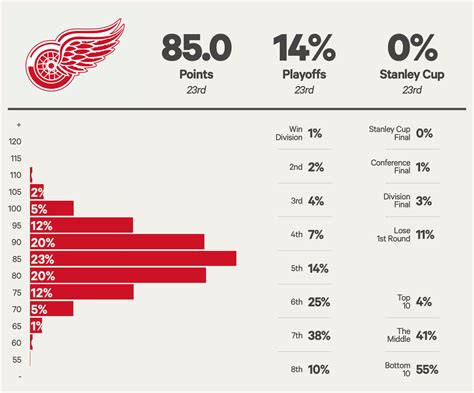Select the Lose 1st Round 11% row
The height and width of the screenshot is (393, 474).
[412, 234]
